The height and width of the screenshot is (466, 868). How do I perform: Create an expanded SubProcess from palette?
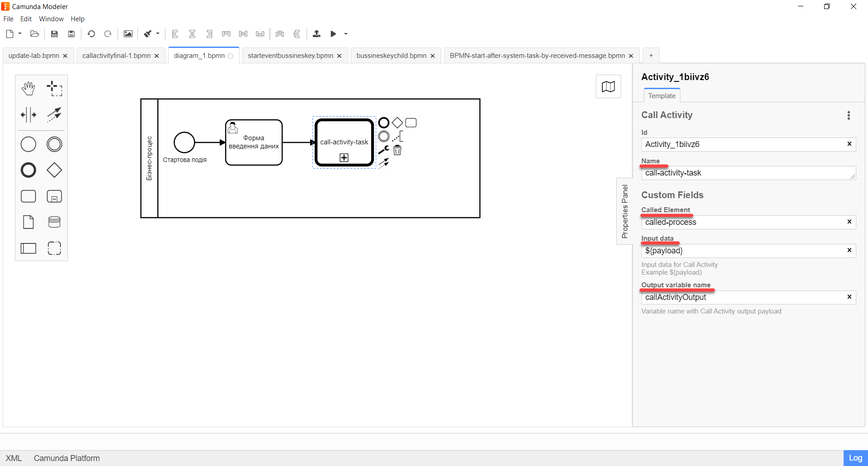click(x=54, y=196)
